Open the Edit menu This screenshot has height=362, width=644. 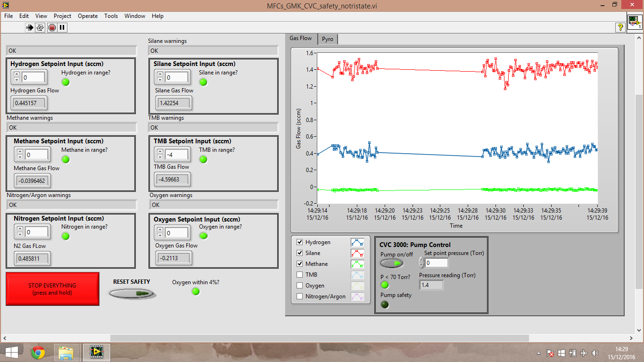point(24,16)
